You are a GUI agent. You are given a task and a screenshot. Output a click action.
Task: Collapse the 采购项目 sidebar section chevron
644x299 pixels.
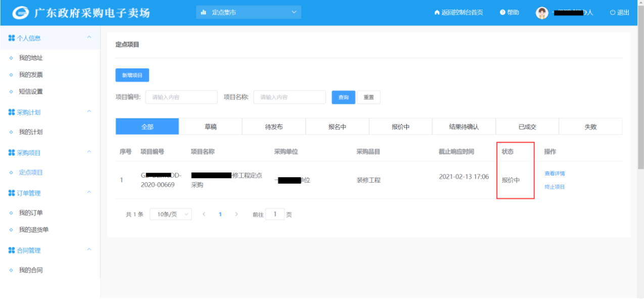click(x=89, y=152)
